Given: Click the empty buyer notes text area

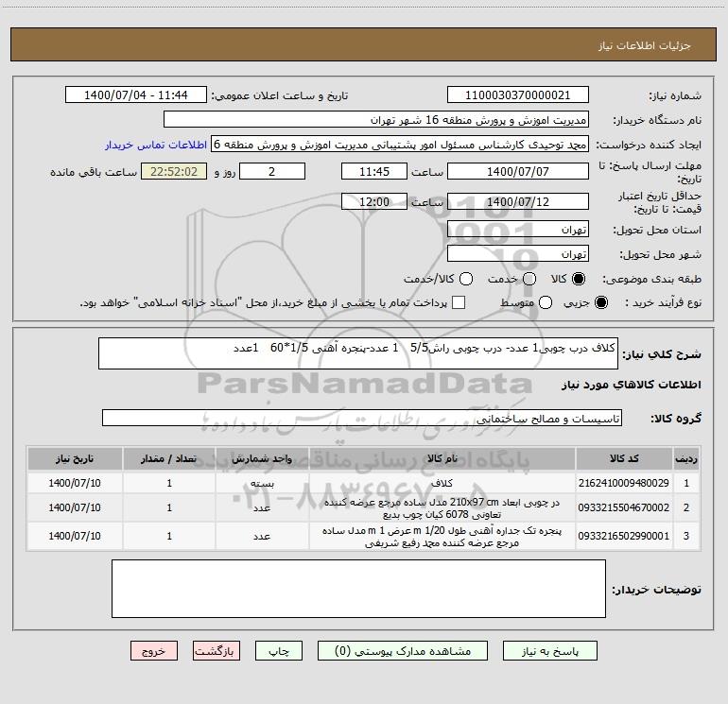Looking at the screenshot, I should [x=358, y=589].
